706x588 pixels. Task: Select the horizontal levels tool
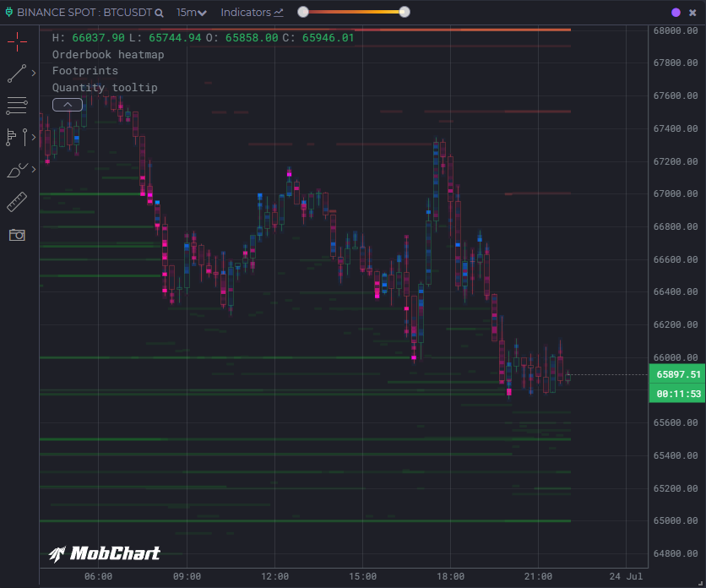(x=17, y=106)
